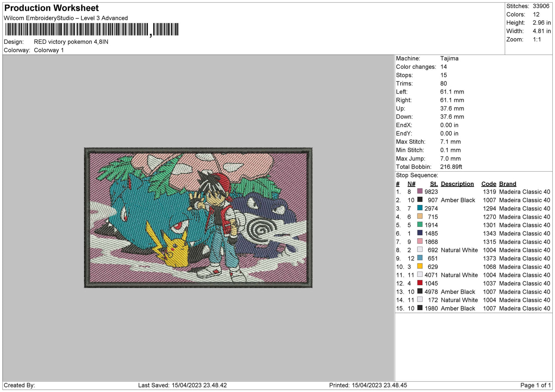Click the tan swatch in stop 4

(420, 217)
